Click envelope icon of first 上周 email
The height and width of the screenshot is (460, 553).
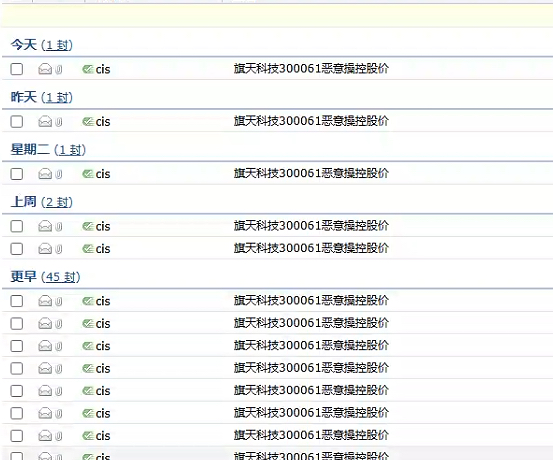coord(45,226)
